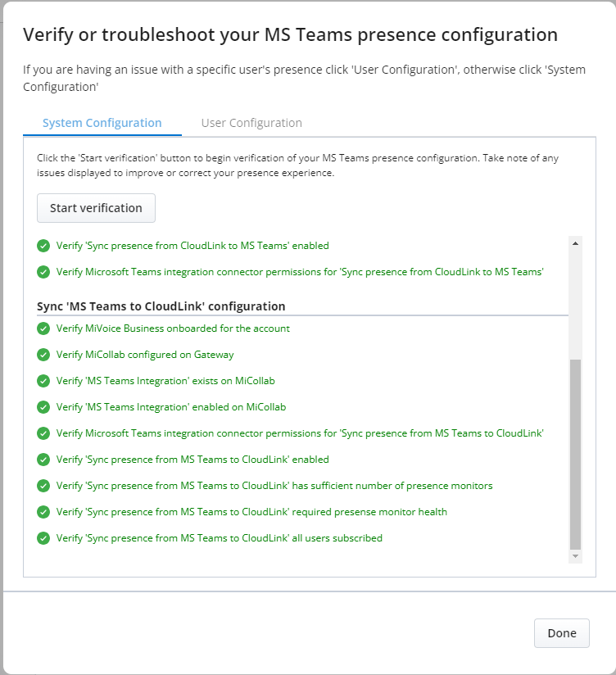Click check icon for CloudLink to MS Teams connector permissions
Image resolution: width=616 pixels, height=675 pixels.
click(x=43, y=272)
